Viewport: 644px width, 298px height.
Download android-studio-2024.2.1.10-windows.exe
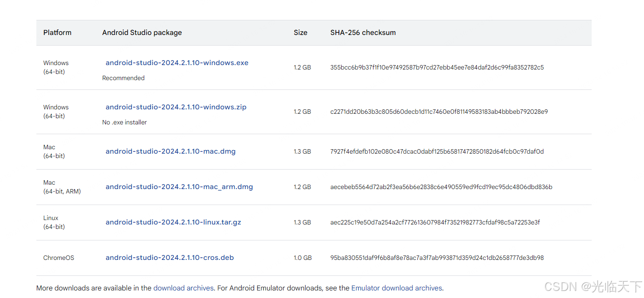click(177, 63)
